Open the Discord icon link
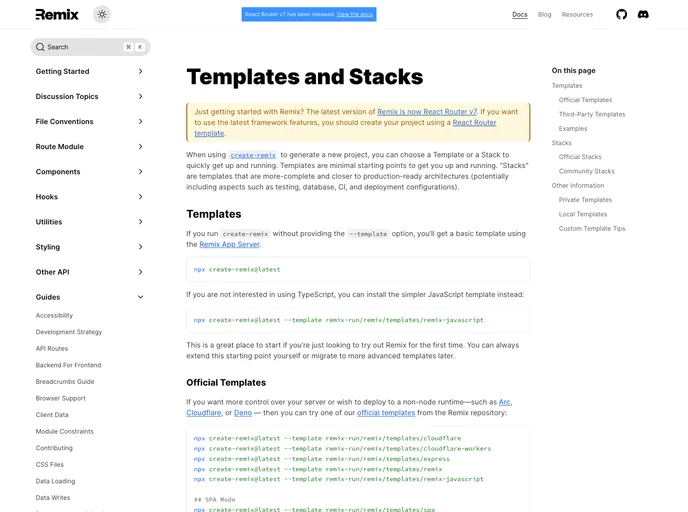The image size is (688, 512). (643, 14)
